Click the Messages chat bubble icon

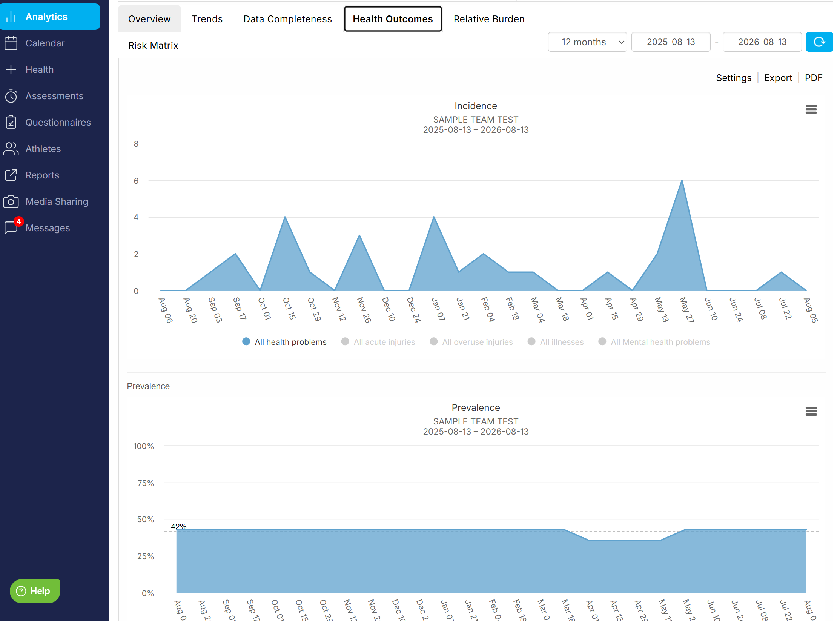[x=11, y=228]
